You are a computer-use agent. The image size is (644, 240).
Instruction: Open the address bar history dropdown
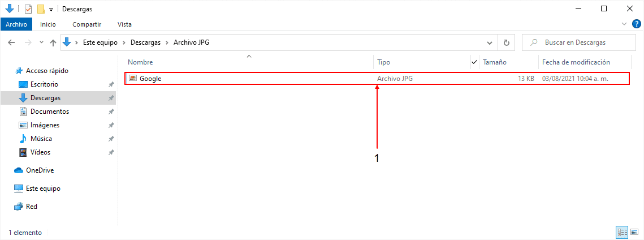(x=490, y=42)
